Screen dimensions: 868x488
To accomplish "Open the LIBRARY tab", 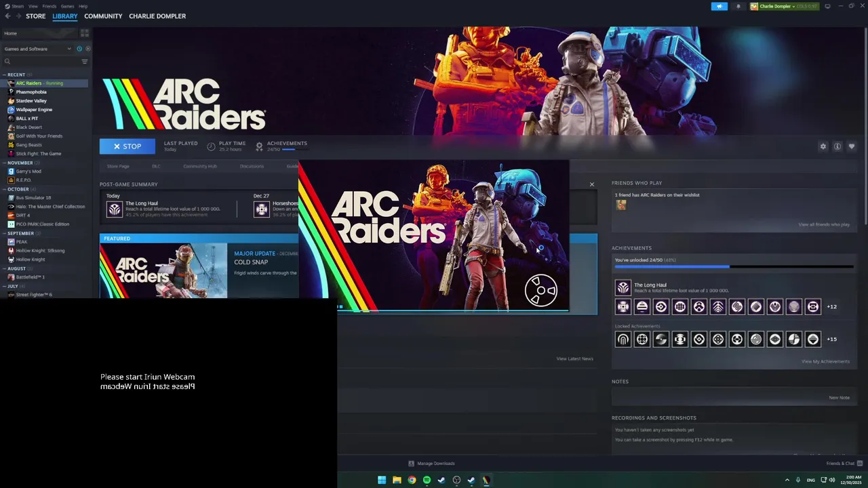I will [x=65, y=16].
